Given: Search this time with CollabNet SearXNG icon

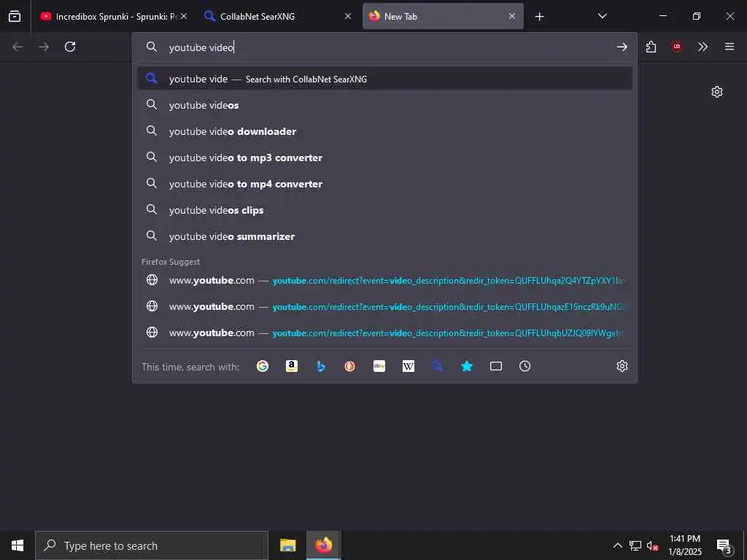Looking at the screenshot, I should click(x=438, y=366).
